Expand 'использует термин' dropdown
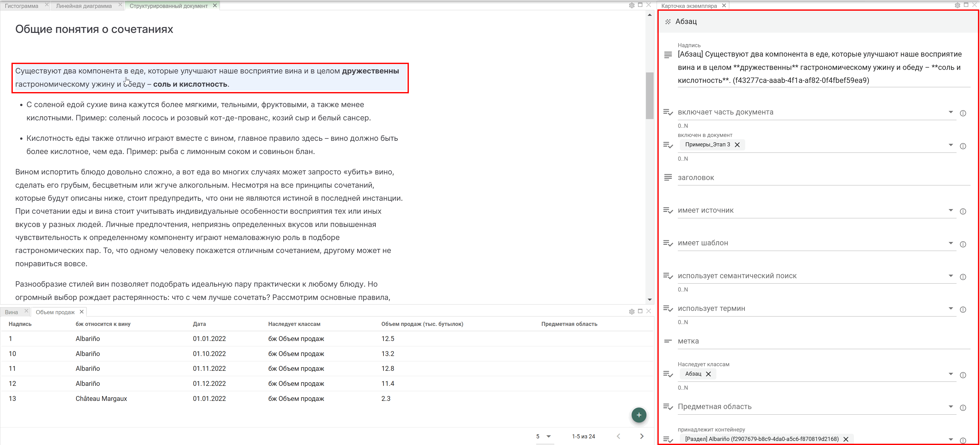 coord(950,309)
